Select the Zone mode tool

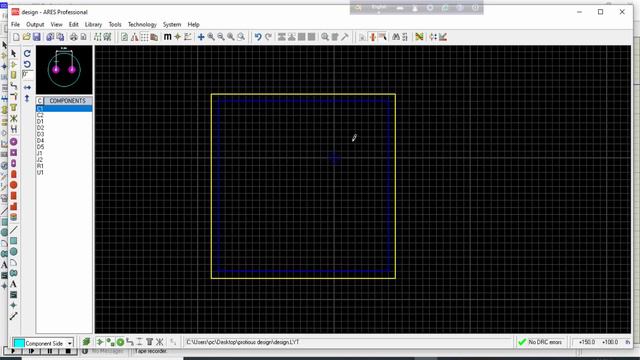coord(13,108)
